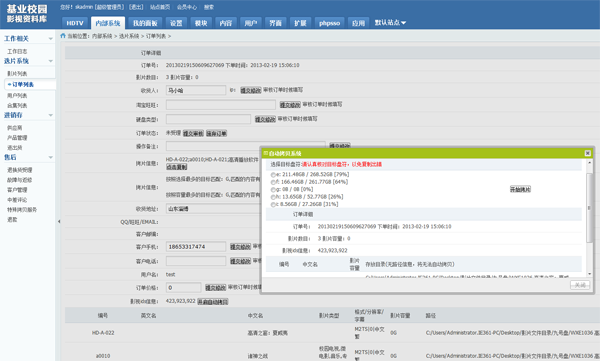Open 工作日志 in the sidebar
The image size is (600, 361).
click(x=17, y=51)
